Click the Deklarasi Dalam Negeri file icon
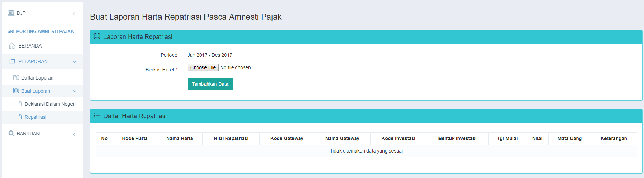 click(20, 104)
